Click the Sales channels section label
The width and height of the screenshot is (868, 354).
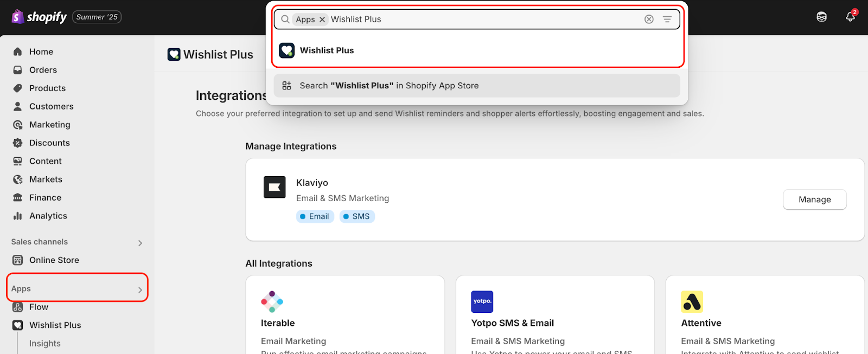pyautogui.click(x=40, y=242)
